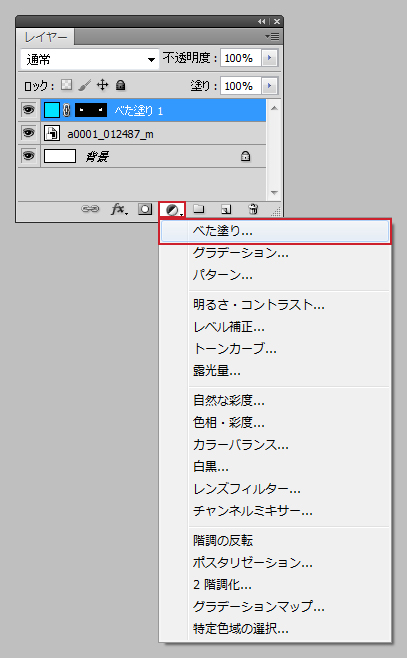Image resolution: width=407 pixels, height=658 pixels.
Task: Create a new layer group
Action: tap(198, 208)
